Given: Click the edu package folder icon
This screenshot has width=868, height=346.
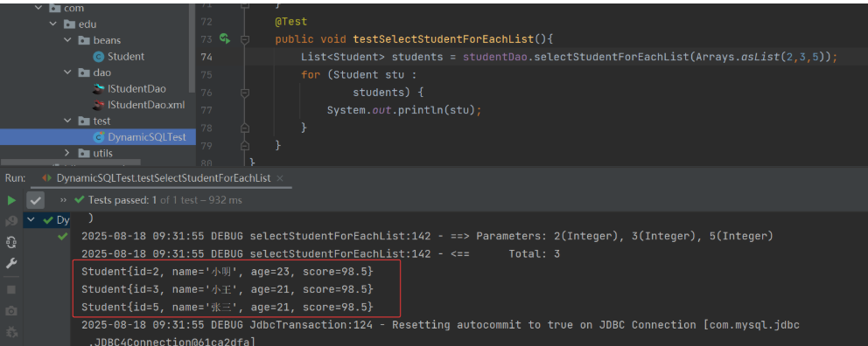Looking at the screenshot, I should [x=69, y=24].
